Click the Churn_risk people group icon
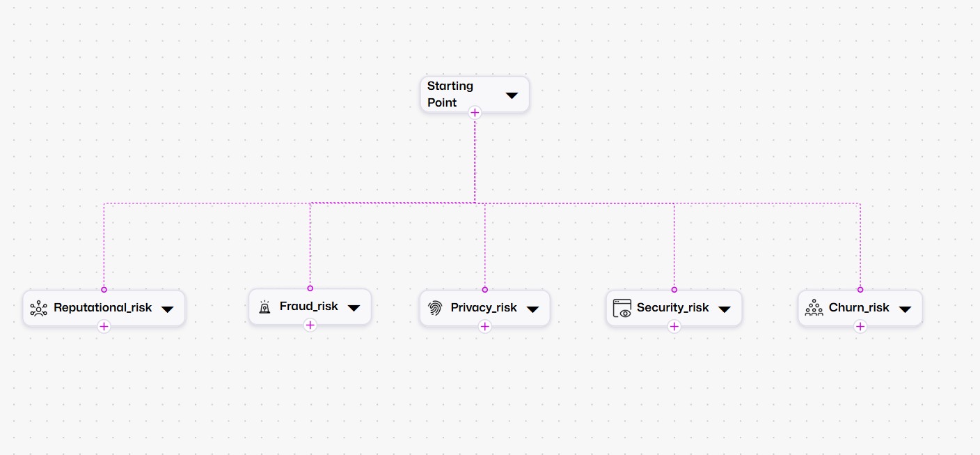980x455 pixels. tap(814, 308)
